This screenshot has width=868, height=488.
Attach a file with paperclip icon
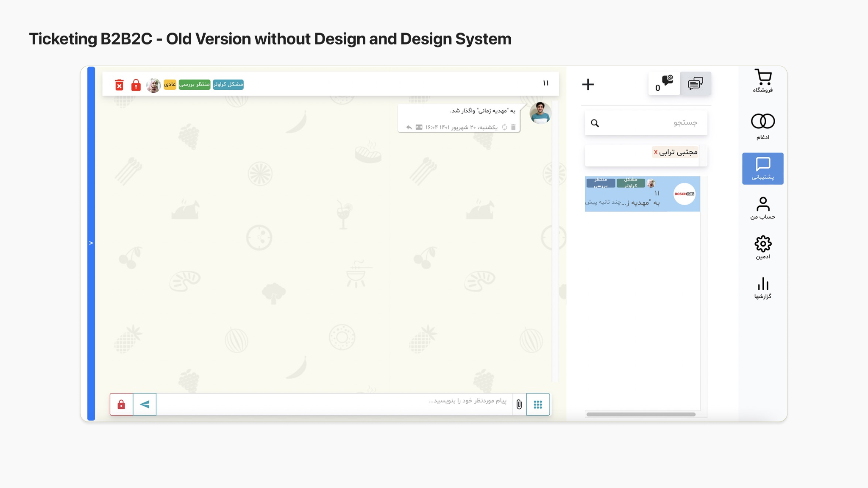(x=519, y=405)
